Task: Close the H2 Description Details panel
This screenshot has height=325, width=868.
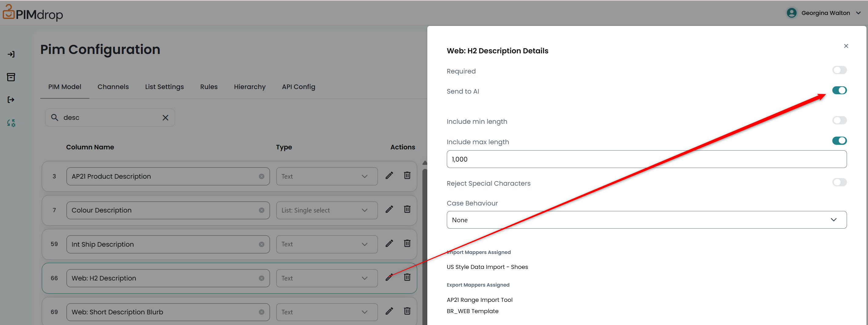Action: point(846,46)
